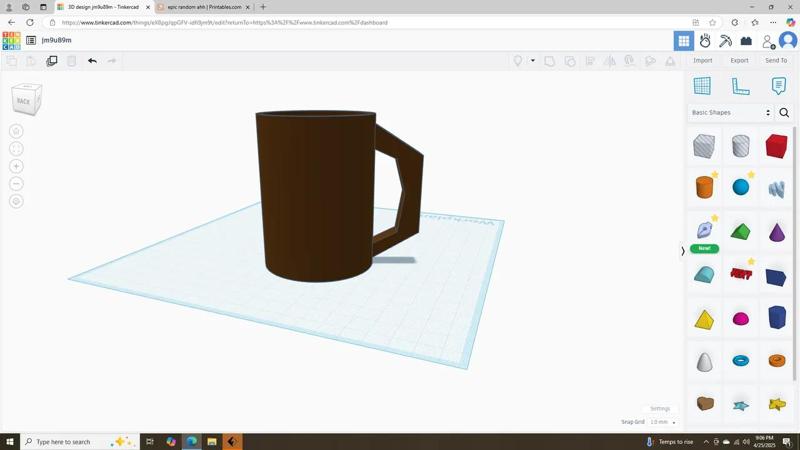Select the red solid Box shape

(776, 146)
